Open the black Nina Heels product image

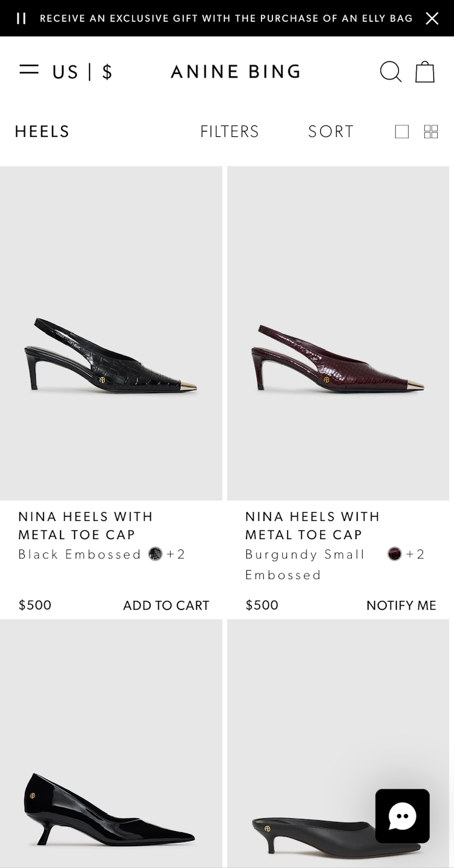pyautogui.click(x=111, y=333)
